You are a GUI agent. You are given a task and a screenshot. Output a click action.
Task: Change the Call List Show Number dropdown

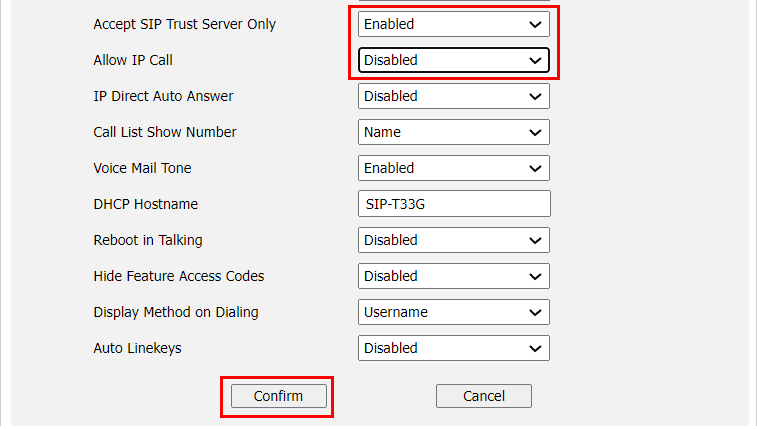coord(453,132)
